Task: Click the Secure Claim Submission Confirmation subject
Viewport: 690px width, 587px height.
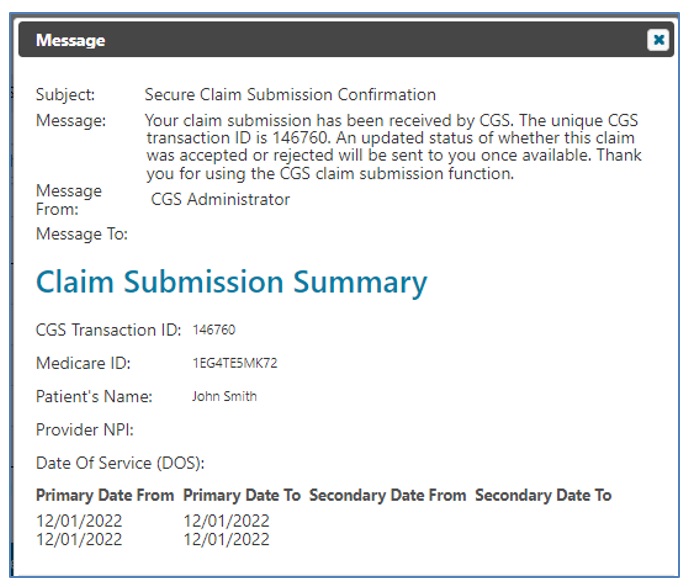Action: pyautogui.click(x=290, y=95)
